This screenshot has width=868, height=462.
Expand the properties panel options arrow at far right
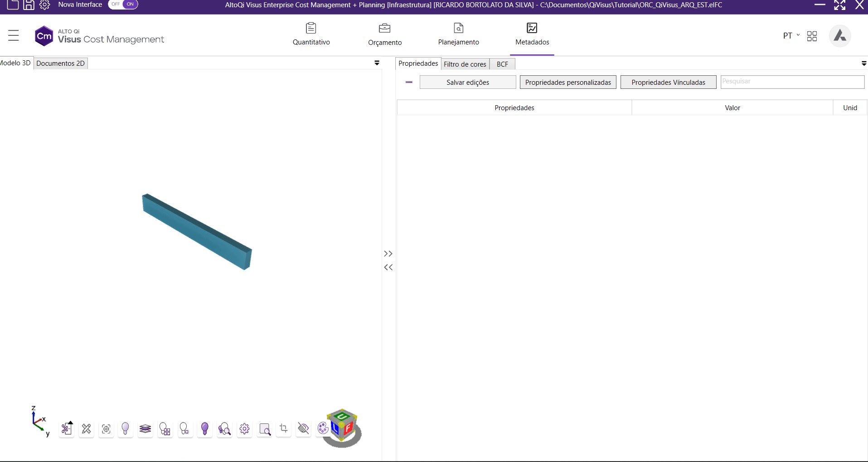pos(863,63)
